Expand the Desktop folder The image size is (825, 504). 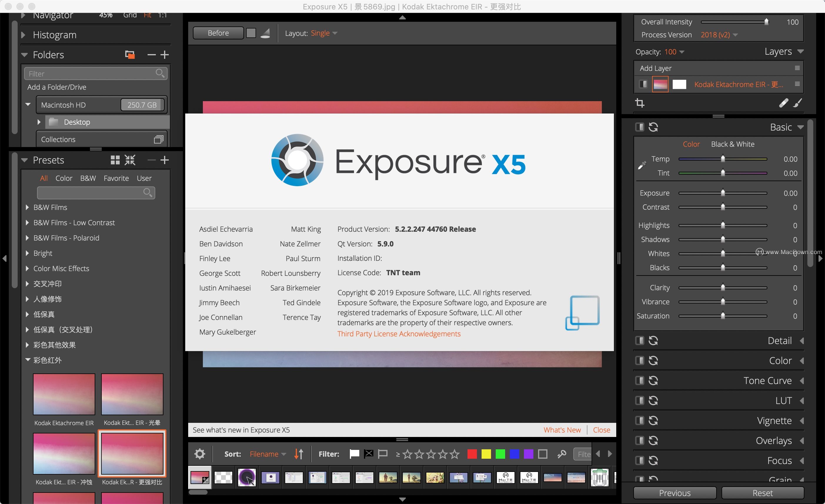click(x=39, y=122)
